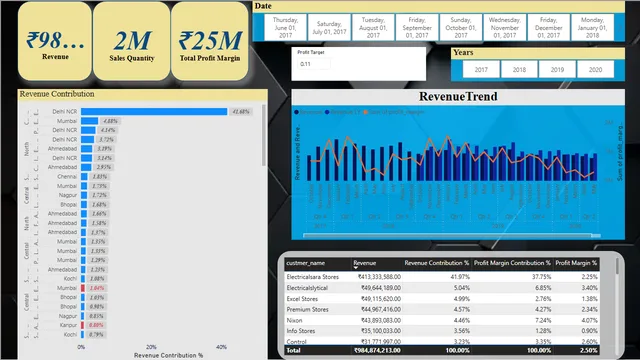Click the 4.07% profit margin cell
Image resolution: width=640 pixels, height=360 pixels.
(589, 320)
